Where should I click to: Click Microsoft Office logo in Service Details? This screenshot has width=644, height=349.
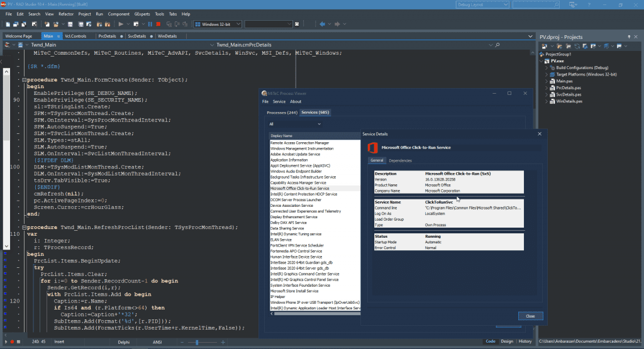(372, 147)
